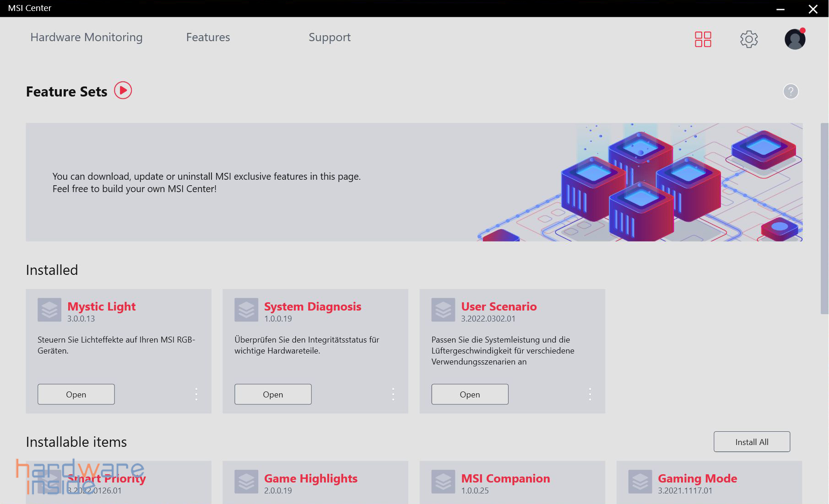Click the Game Highlights layers icon

(x=246, y=482)
